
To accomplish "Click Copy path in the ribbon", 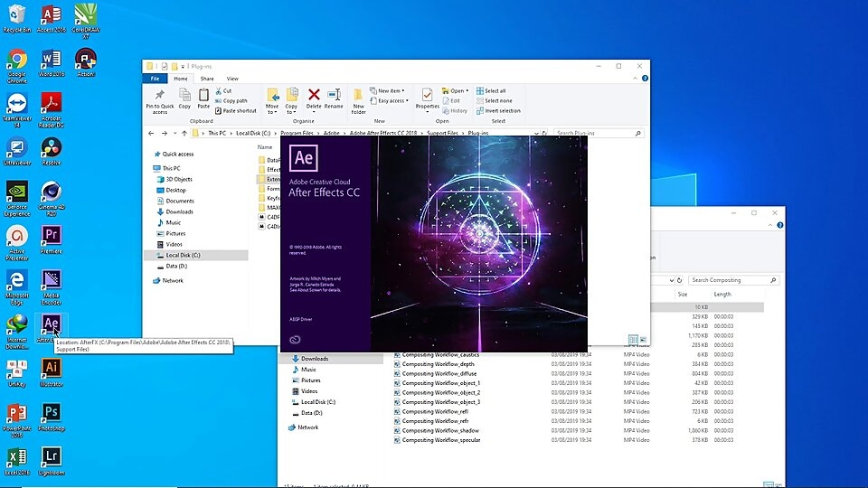I will [231, 100].
